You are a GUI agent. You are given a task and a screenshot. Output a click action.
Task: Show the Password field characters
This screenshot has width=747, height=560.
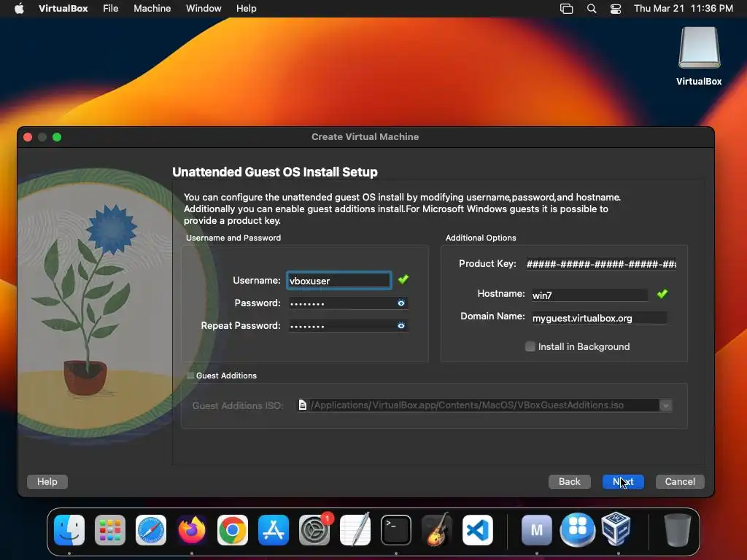click(401, 303)
